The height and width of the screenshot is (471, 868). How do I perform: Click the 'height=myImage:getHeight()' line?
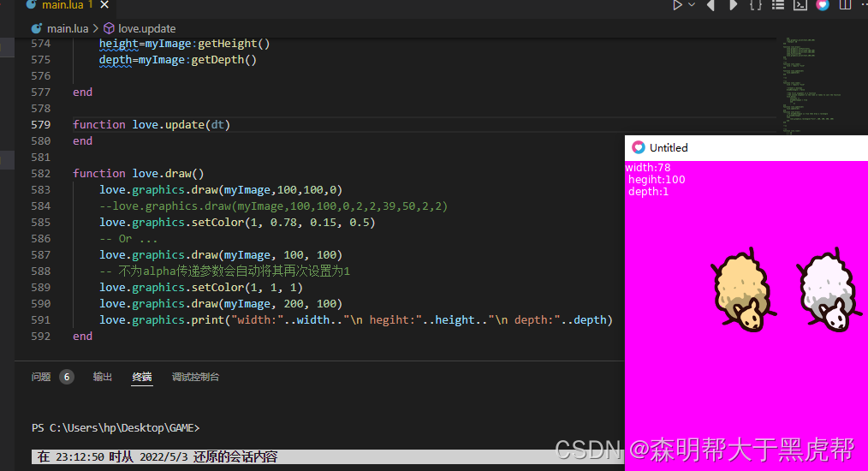click(184, 43)
